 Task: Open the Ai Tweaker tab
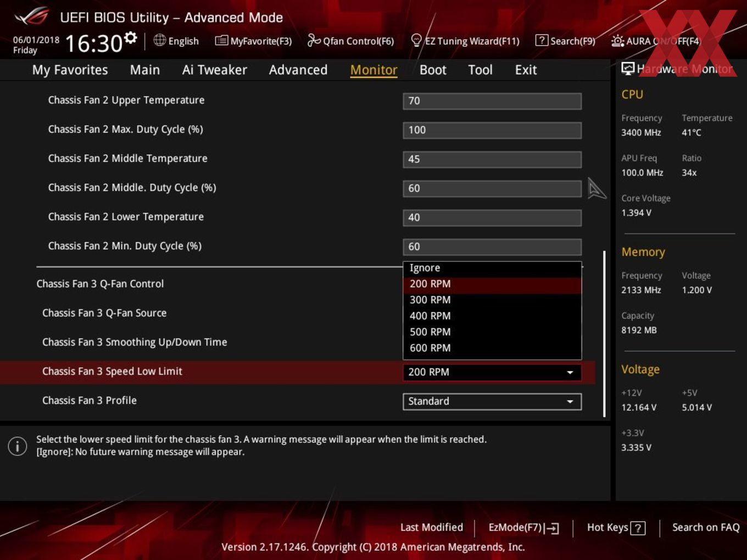214,70
